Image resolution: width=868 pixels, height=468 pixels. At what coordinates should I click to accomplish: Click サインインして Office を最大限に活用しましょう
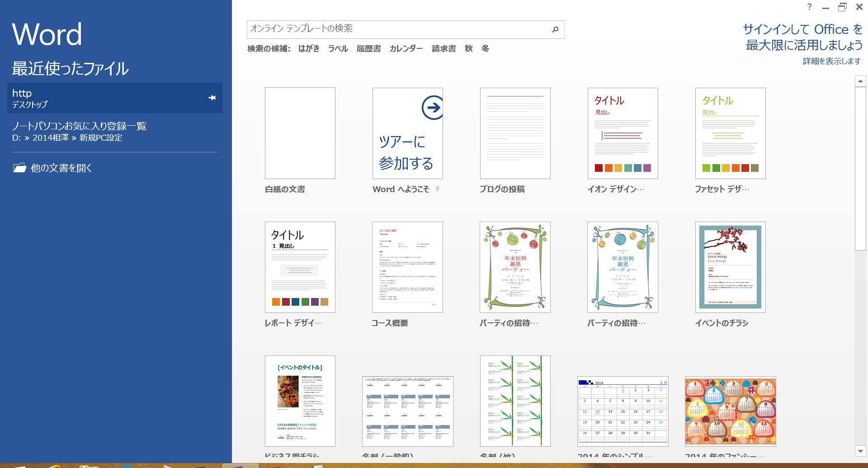click(x=803, y=37)
